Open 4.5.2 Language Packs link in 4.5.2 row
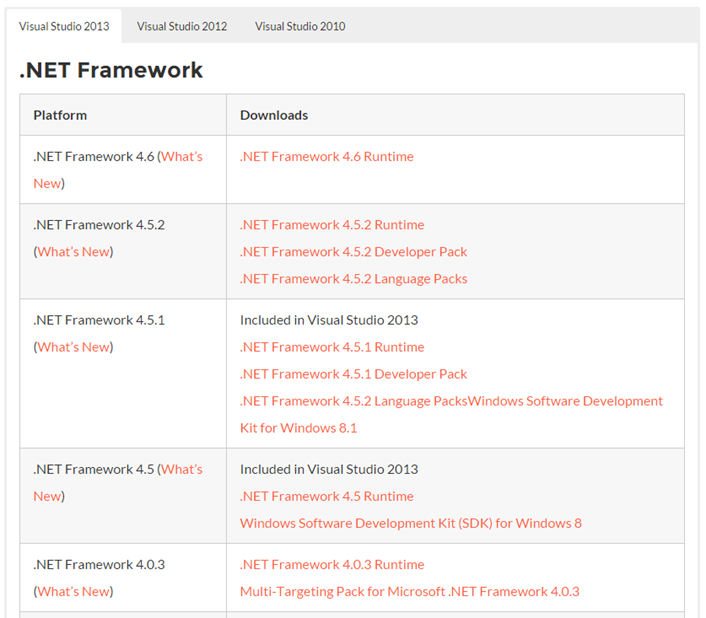The image size is (706, 618). (x=353, y=279)
